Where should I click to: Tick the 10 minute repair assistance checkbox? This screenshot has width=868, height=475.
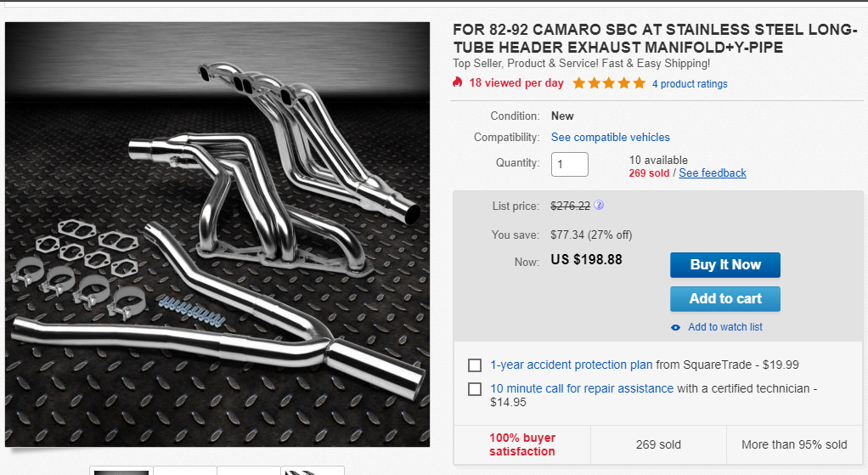(x=475, y=389)
